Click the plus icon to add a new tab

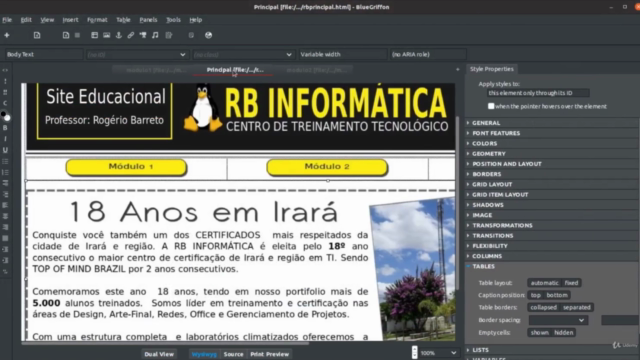click(x=458, y=69)
